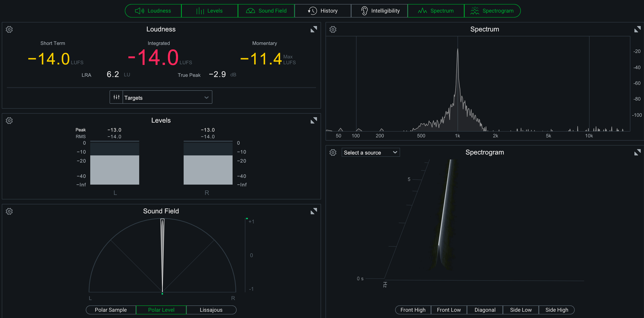Viewport: 644px width, 318px height.
Task: Expand the Sound Field panel to full view
Action: click(314, 211)
